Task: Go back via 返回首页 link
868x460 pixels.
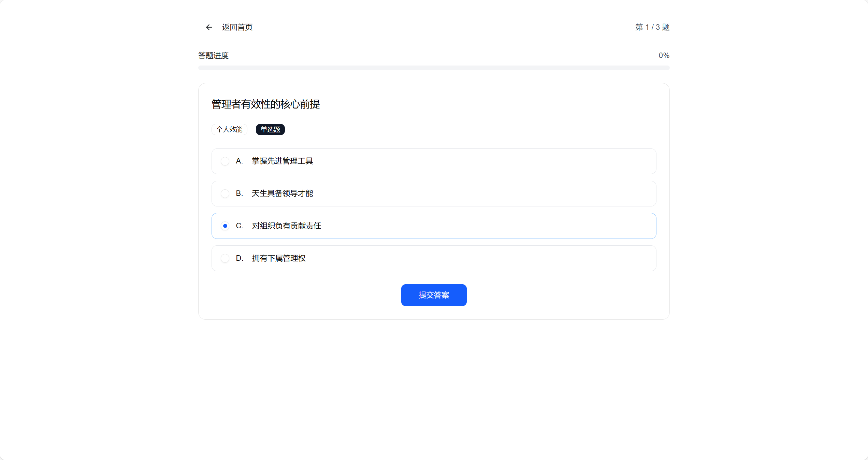Action: tap(237, 27)
